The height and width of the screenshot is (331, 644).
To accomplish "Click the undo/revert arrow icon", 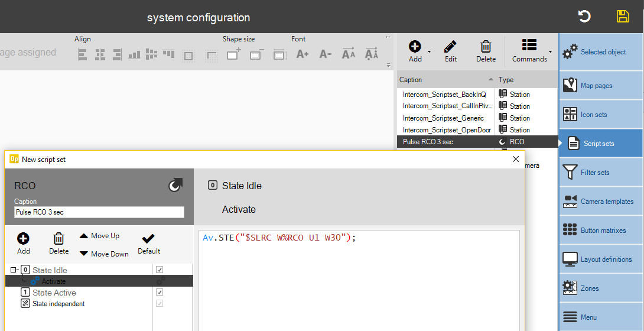I will tap(584, 17).
